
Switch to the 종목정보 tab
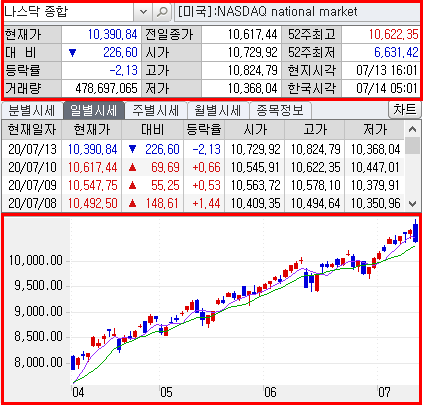tap(280, 111)
